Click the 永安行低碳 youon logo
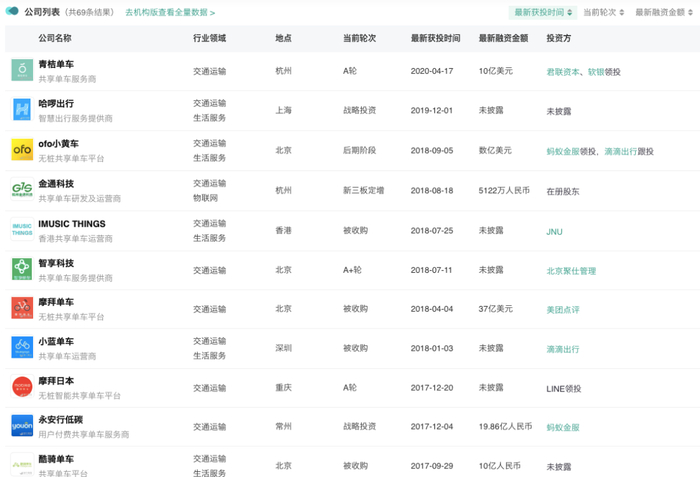The height and width of the screenshot is (477, 700). pyautogui.click(x=22, y=426)
